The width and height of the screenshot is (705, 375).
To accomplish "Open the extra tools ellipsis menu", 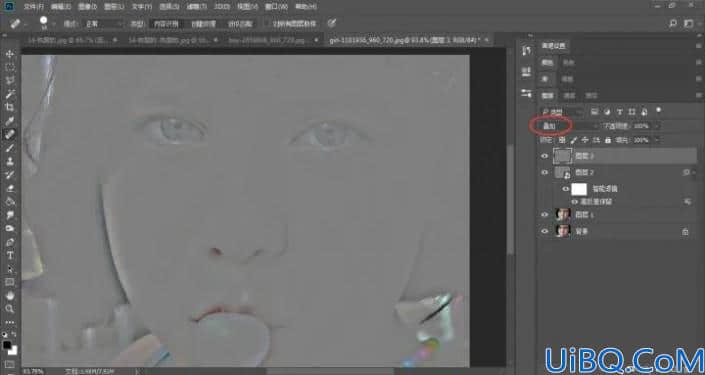I will 10,322.
